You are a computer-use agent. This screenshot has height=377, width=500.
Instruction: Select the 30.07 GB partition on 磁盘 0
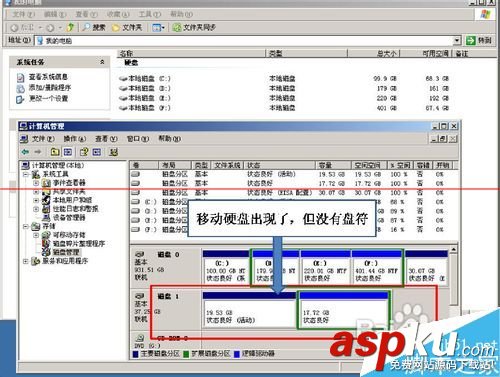pyautogui.click(x=427, y=268)
